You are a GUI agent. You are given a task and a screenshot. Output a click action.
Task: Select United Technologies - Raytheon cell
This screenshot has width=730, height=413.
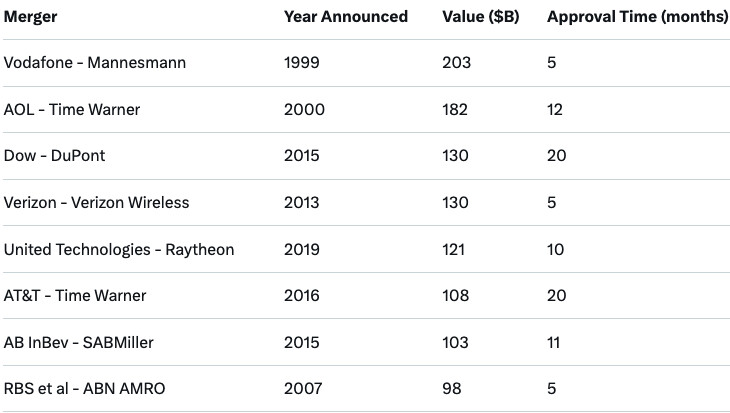[119, 249]
